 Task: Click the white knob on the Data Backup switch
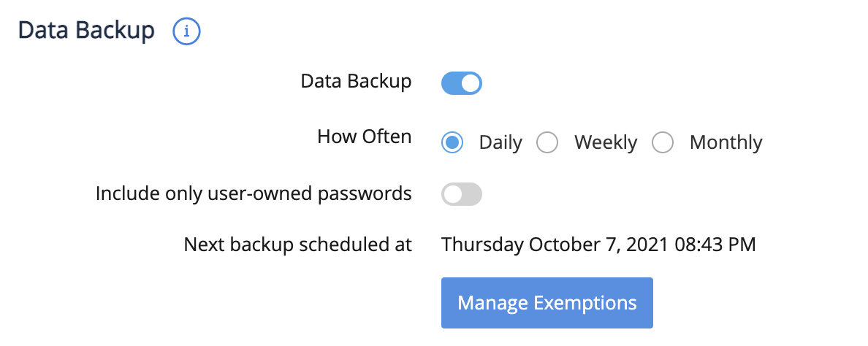(471, 83)
